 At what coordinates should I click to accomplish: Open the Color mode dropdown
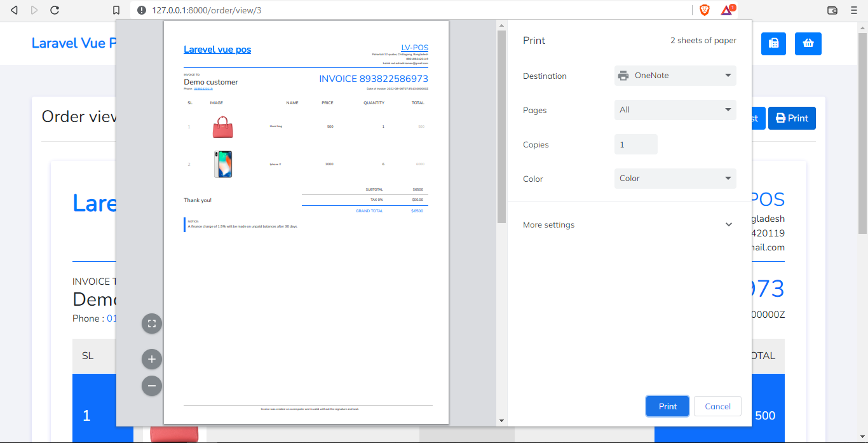(x=675, y=179)
